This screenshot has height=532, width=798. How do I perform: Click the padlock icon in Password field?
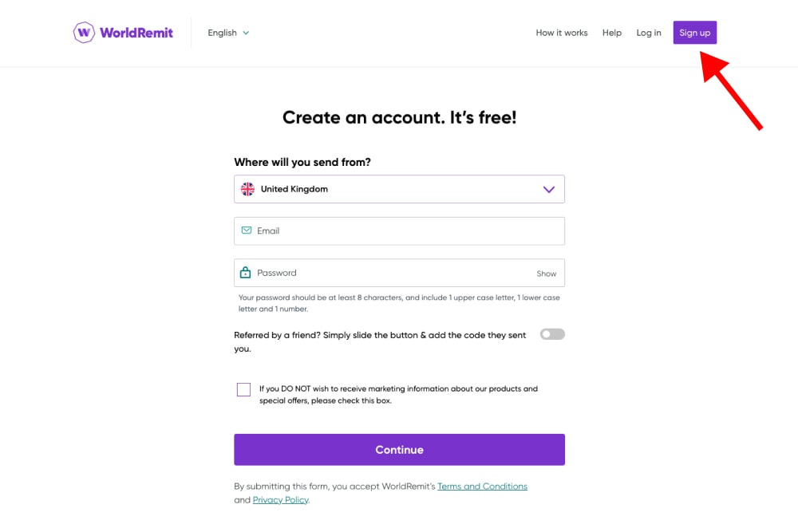pyautogui.click(x=246, y=273)
